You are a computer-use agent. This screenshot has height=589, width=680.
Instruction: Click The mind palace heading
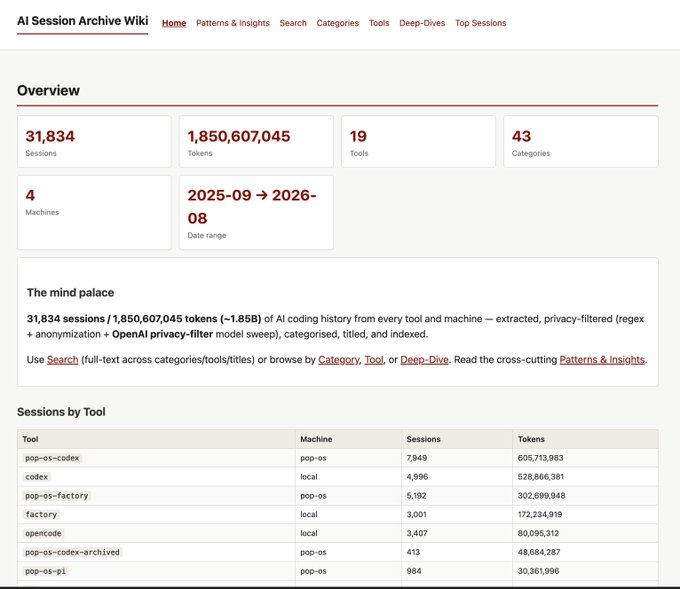click(x=70, y=293)
